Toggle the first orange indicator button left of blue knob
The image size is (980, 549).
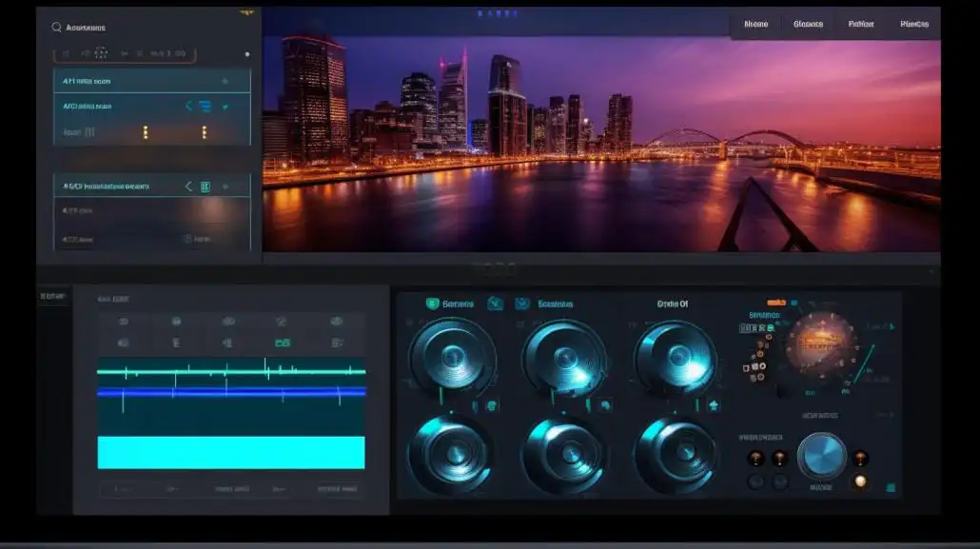pos(755,459)
